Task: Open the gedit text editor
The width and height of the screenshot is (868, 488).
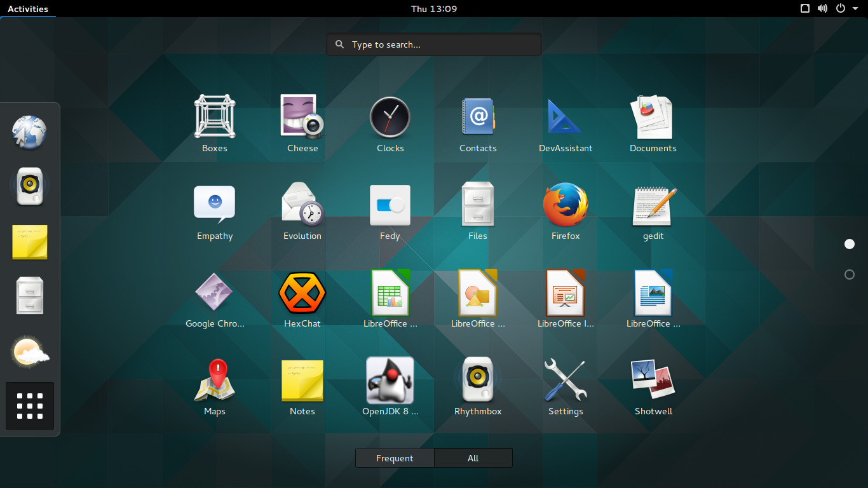Action: [x=653, y=205]
